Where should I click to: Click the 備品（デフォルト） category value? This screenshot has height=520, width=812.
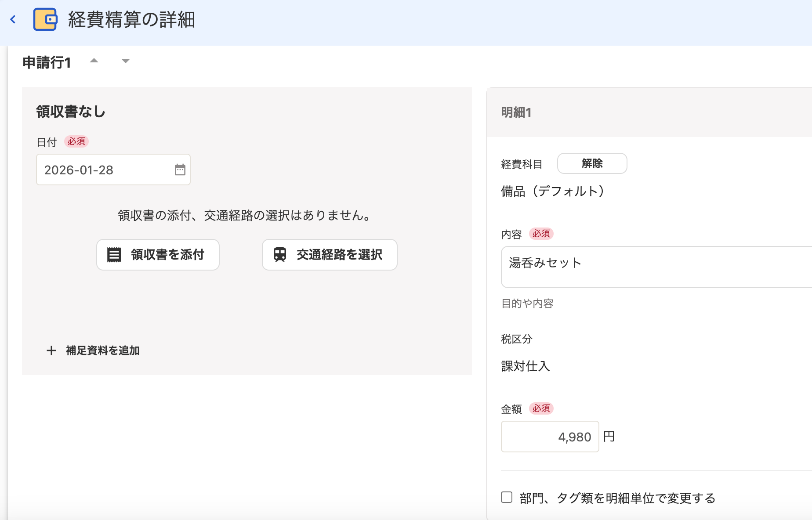554,191
